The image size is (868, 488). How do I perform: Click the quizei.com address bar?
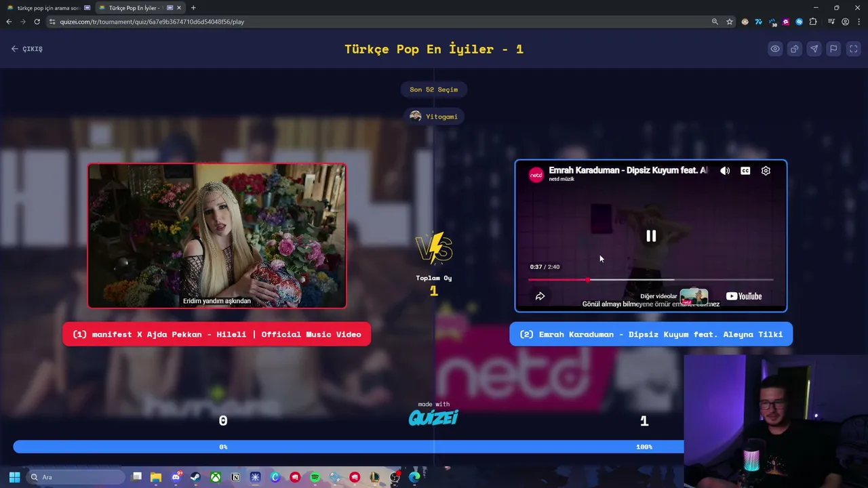coord(380,22)
